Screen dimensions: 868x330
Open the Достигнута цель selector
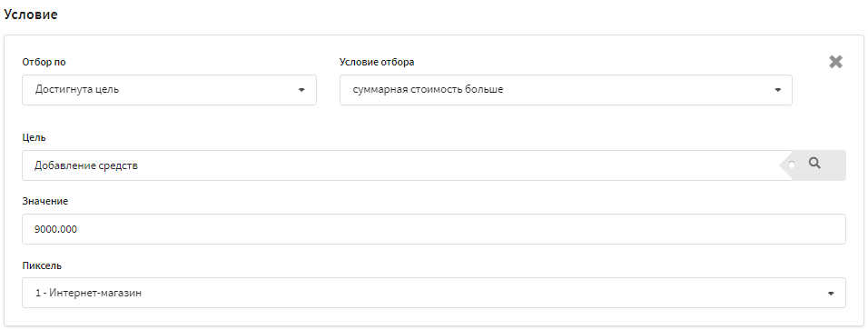click(170, 90)
